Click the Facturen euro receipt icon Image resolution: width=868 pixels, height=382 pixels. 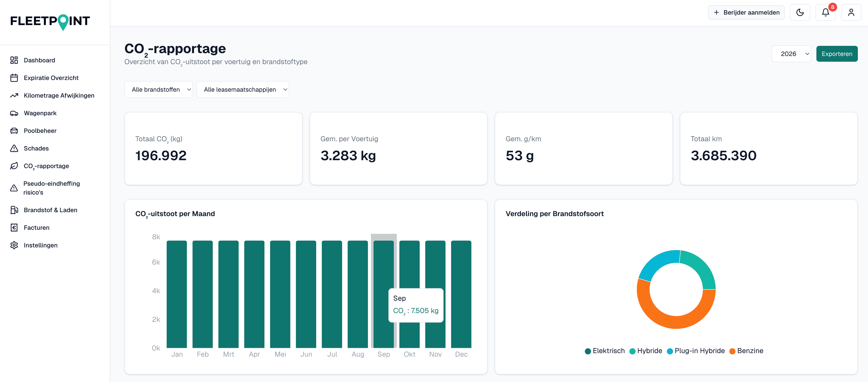click(x=14, y=228)
